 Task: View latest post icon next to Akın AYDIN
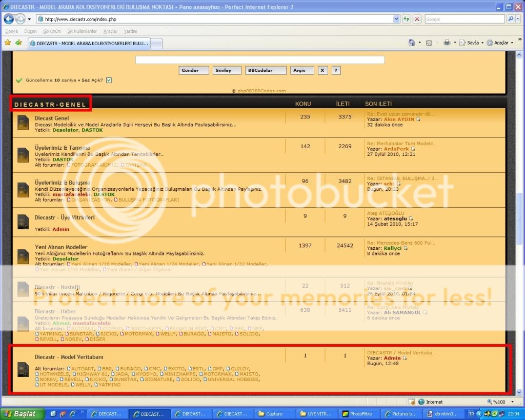click(418, 119)
